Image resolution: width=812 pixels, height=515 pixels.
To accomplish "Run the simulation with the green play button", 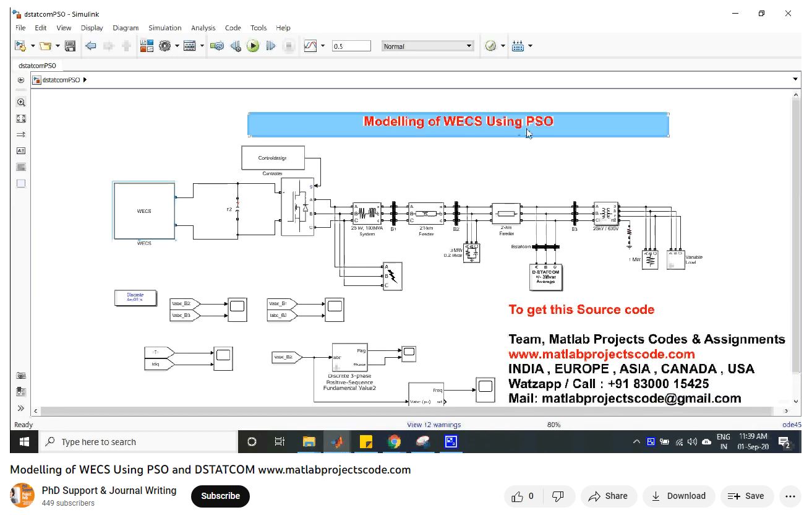I will click(253, 46).
